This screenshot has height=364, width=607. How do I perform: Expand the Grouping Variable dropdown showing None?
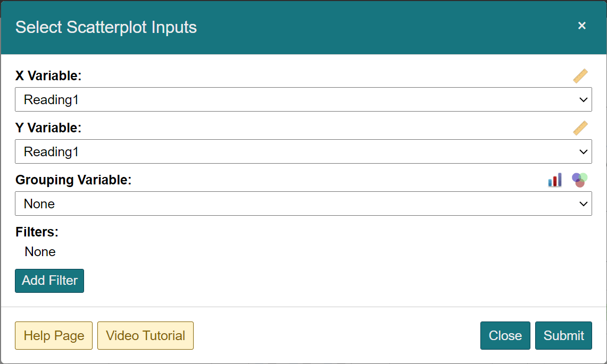[x=303, y=204]
